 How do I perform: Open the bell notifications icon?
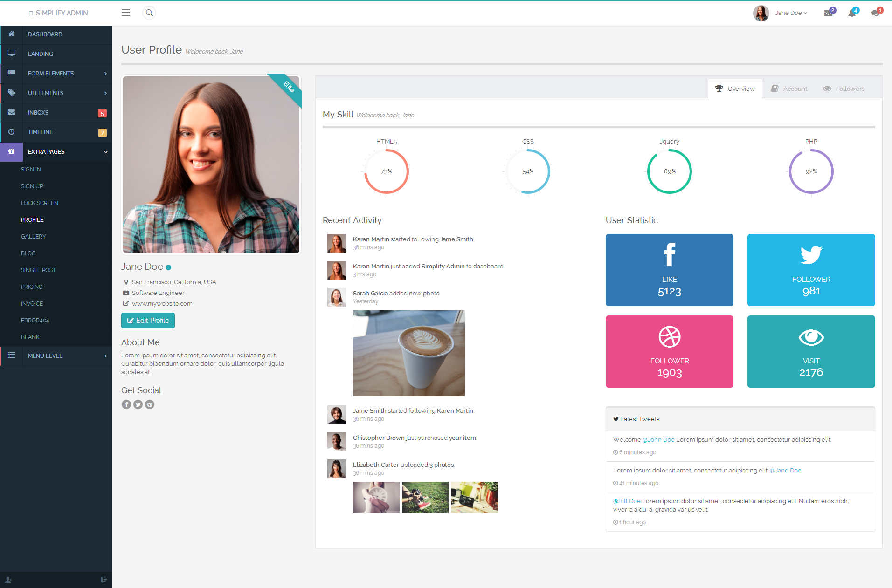click(x=852, y=13)
